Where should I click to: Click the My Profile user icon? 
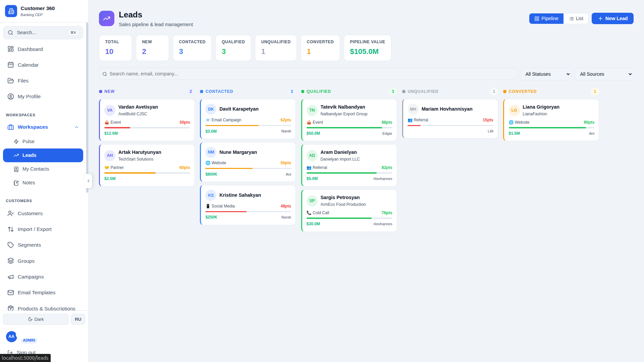coord(11,97)
